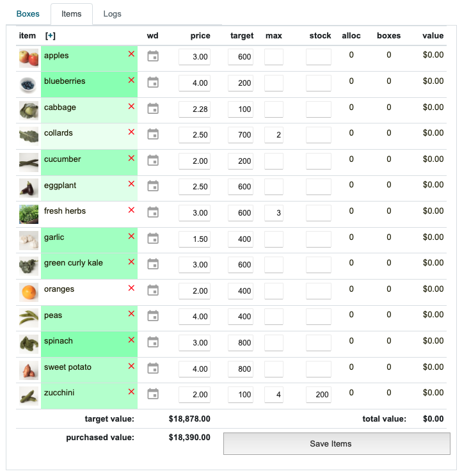Open the Logs tab
Screen dimensions: 462x476
(x=113, y=14)
